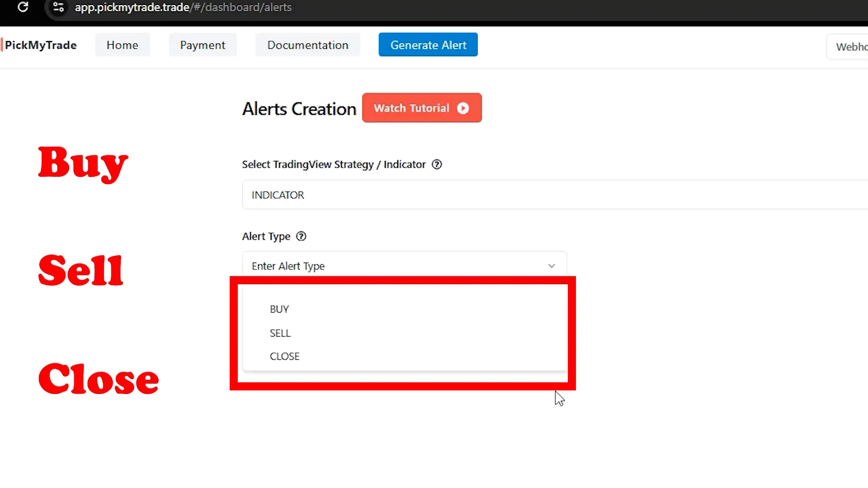Click the Documentation navigation tab
The height and width of the screenshot is (488, 868).
pyautogui.click(x=307, y=45)
